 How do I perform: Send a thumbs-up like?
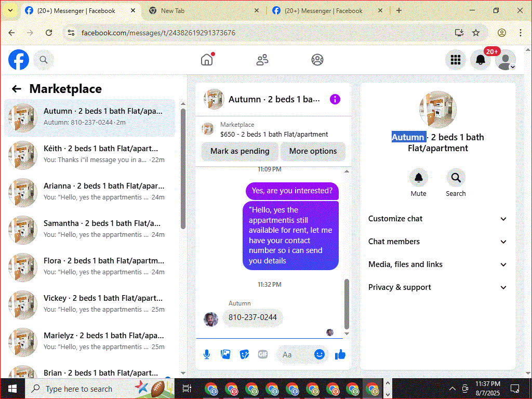340,354
